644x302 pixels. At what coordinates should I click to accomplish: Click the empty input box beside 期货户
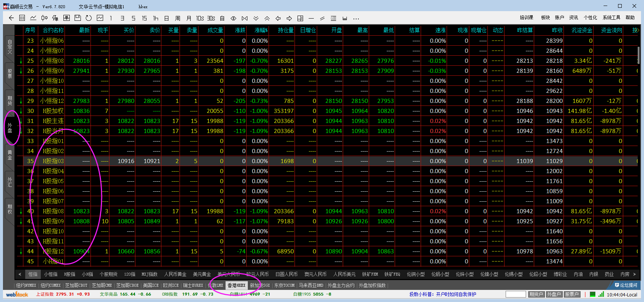(x=515, y=294)
